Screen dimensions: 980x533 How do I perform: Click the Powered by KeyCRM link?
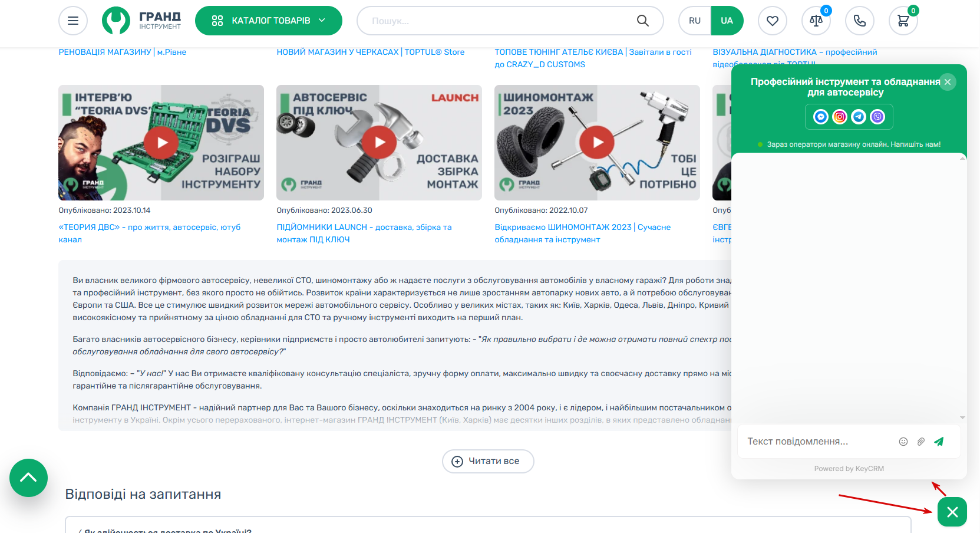pos(849,469)
